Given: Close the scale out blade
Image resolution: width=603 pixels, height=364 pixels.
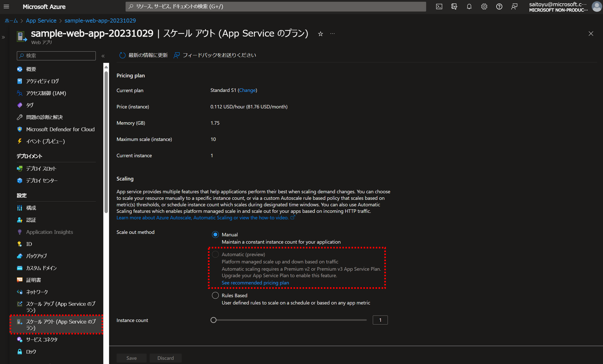Looking at the screenshot, I should point(591,34).
